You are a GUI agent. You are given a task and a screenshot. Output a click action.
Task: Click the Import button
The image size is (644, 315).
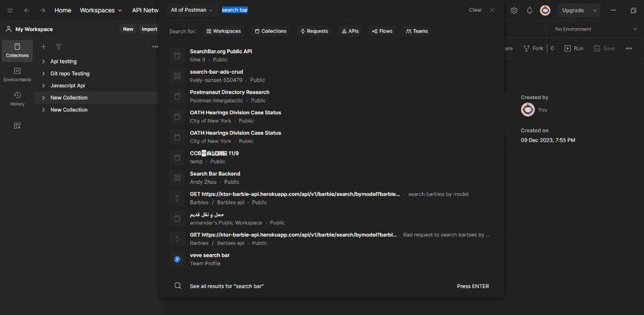pyautogui.click(x=150, y=29)
